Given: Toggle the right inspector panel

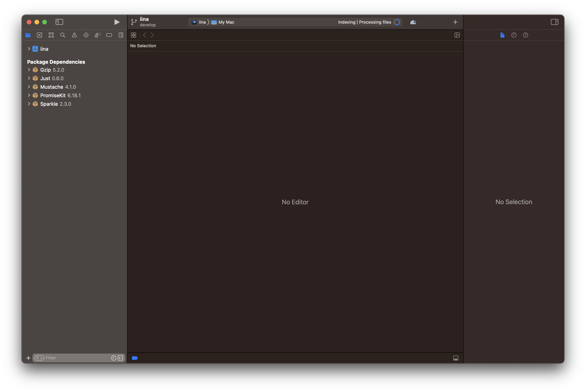Looking at the screenshot, I should tap(554, 22).
